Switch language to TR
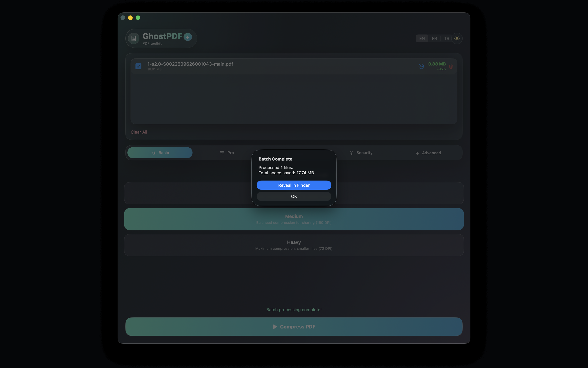The height and width of the screenshot is (368, 588). point(446,38)
